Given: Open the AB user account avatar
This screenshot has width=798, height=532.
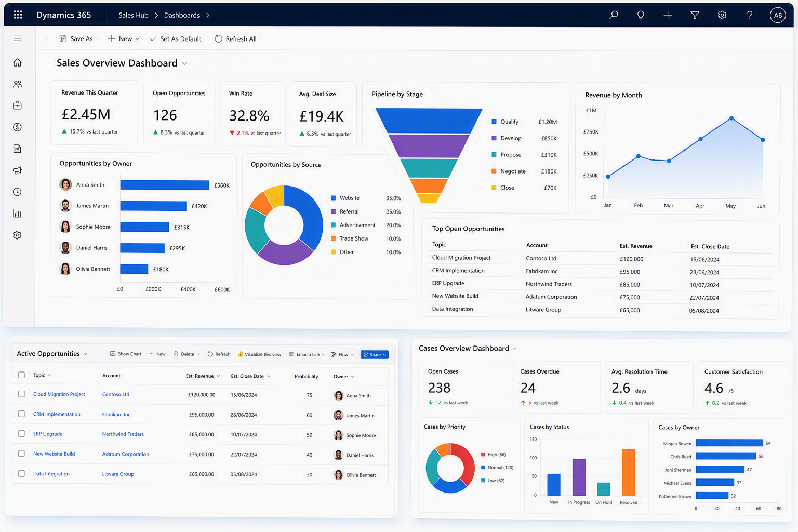Looking at the screenshot, I should click(778, 15).
